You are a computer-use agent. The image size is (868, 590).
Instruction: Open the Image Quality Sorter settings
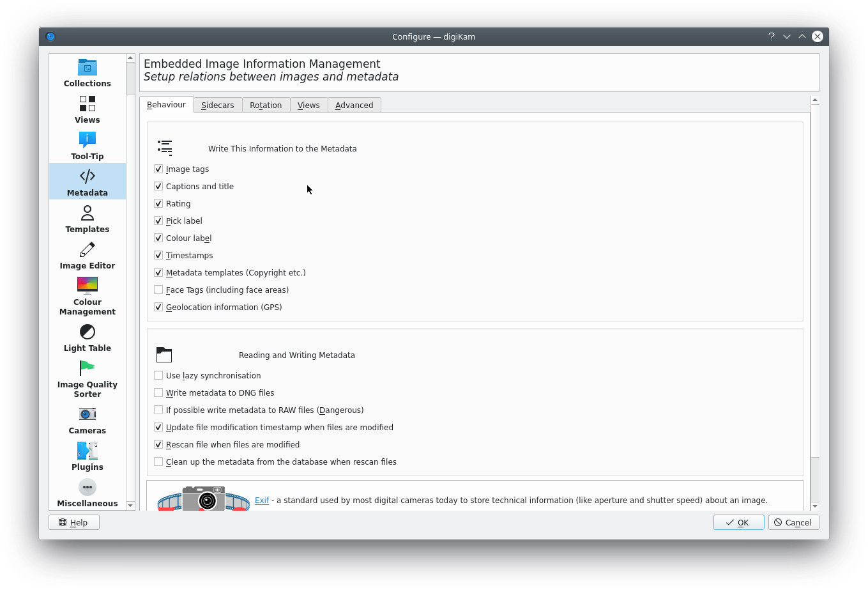point(88,378)
